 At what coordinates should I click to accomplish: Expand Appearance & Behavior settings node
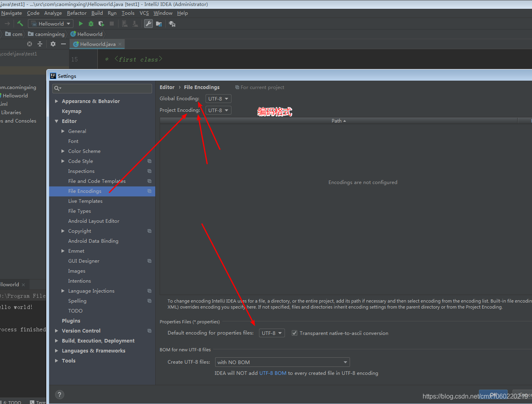pos(57,101)
